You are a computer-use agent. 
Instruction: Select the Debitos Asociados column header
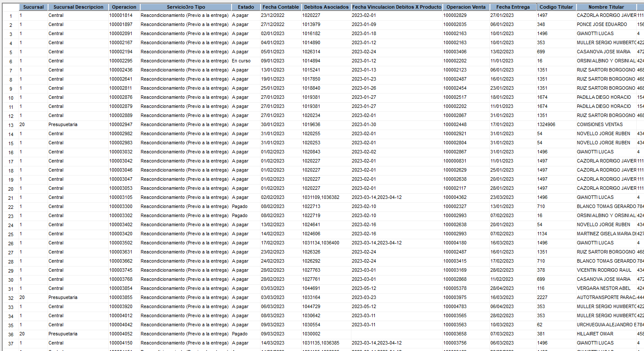(326, 7)
